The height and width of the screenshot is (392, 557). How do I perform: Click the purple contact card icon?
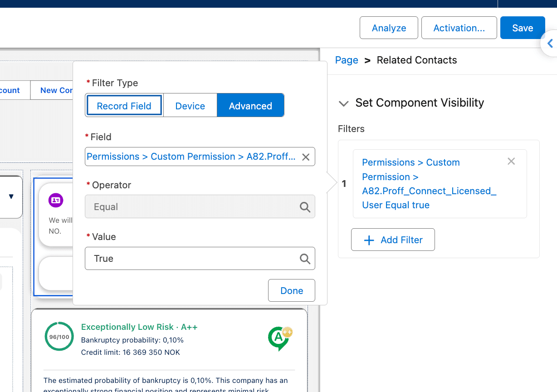coord(56,200)
